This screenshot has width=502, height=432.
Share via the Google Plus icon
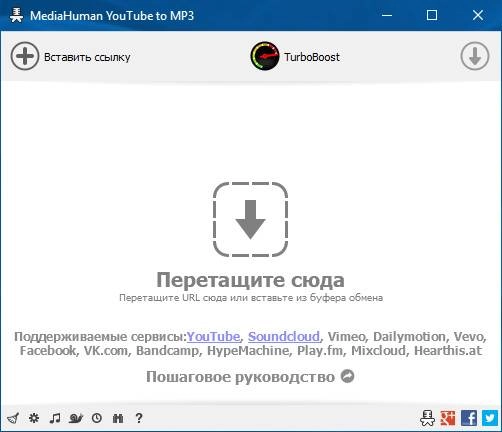(448, 418)
